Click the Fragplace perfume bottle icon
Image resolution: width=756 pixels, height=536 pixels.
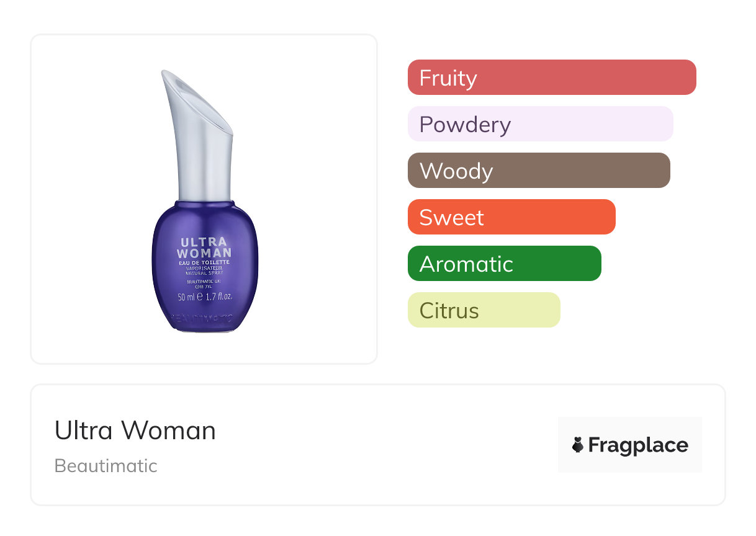pyautogui.click(x=578, y=445)
